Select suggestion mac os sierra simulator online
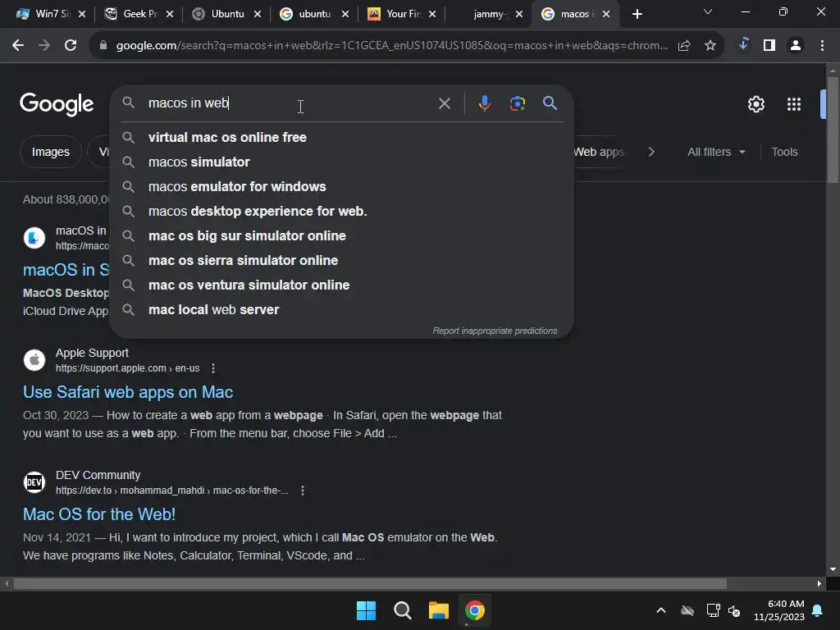 [341, 261]
